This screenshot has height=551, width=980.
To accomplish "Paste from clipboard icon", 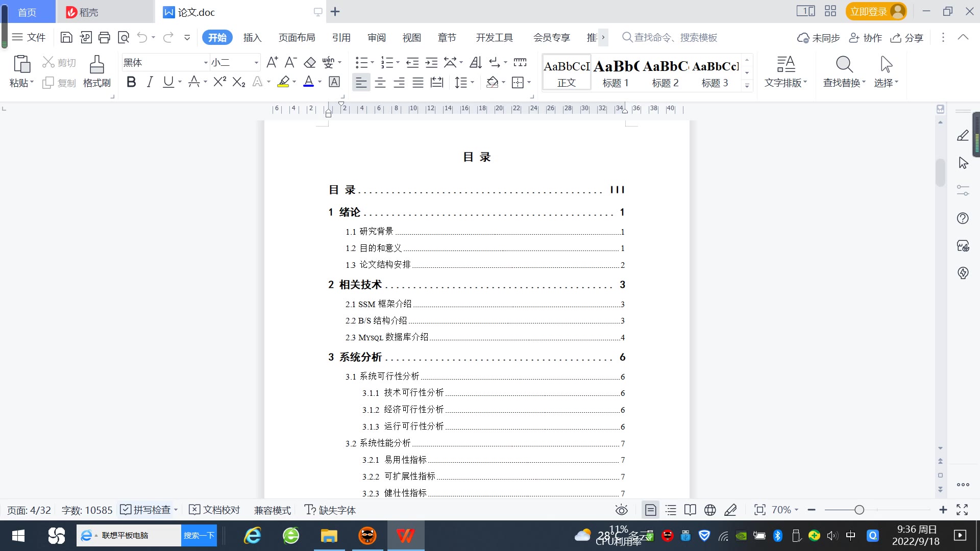I will pyautogui.click(x=21, y=64).
